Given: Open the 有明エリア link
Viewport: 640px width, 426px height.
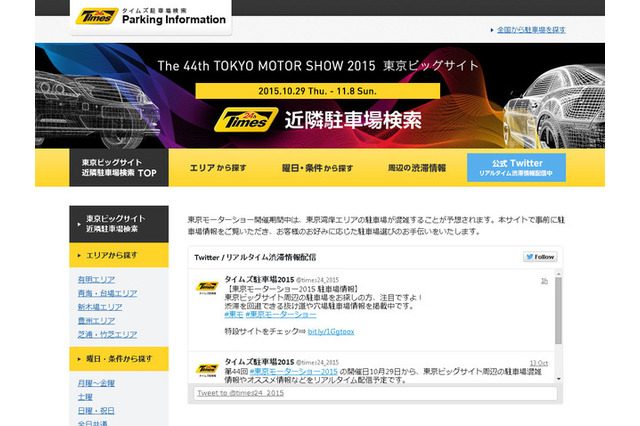Looking at the screenshot, I should tap(96, 280).
